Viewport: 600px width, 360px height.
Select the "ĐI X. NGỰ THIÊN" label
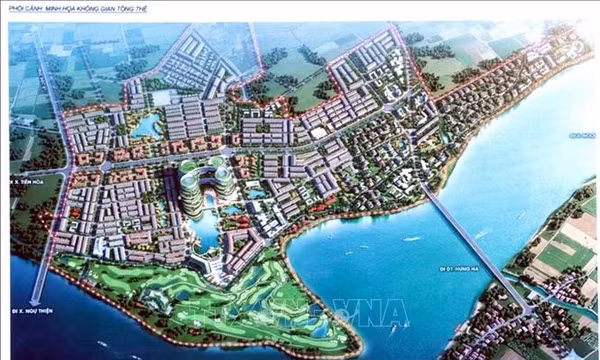coord(32,311)
